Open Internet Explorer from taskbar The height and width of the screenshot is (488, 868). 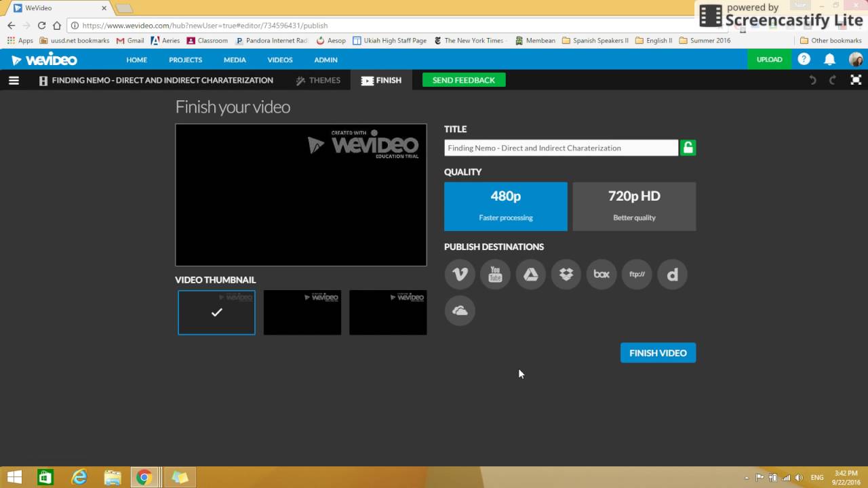point(79,477)
